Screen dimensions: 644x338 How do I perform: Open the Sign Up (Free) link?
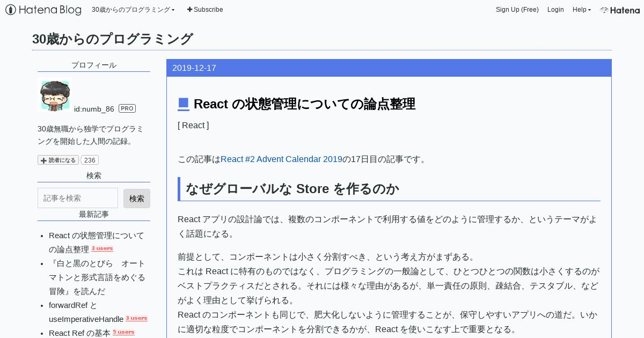click(x=517, y=10)
